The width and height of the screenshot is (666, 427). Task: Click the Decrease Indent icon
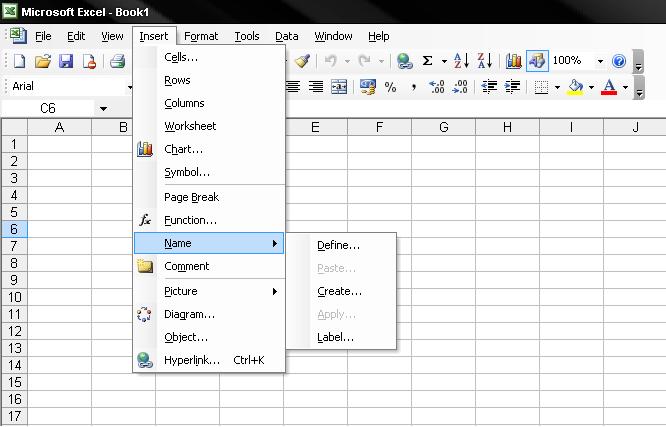click(489, 87)
